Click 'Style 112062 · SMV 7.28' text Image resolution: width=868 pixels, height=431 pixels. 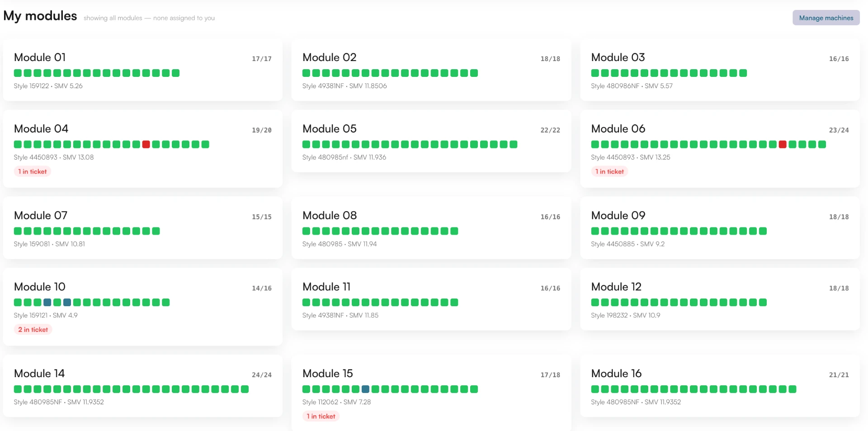tap(336, 402)
